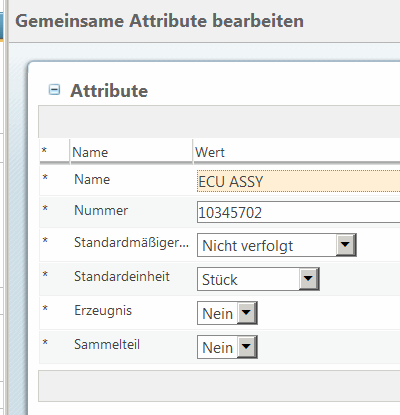400x415 pixels.
Task: Select the Nummer row label
Action: pyautogui.click(x=101, y=211)
